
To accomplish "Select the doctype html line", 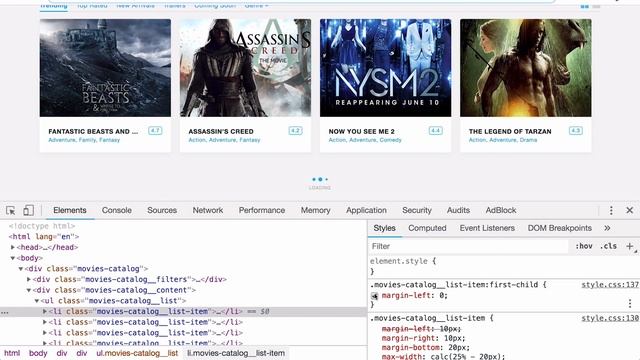I will (42, 226).
